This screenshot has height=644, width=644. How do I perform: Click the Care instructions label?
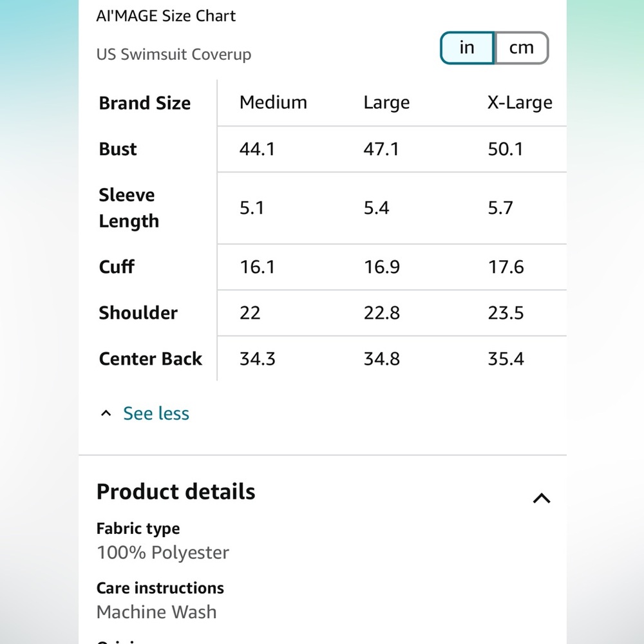coord(160,588)
